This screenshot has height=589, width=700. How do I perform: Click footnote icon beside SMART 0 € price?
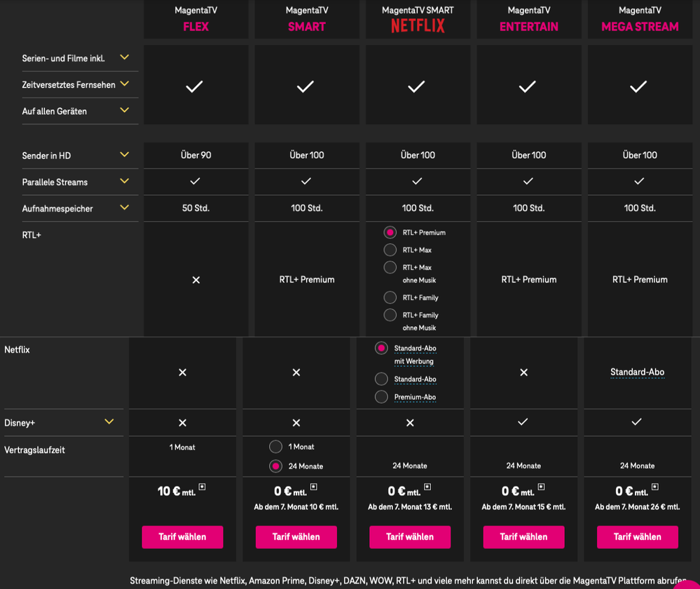point(313,487)
